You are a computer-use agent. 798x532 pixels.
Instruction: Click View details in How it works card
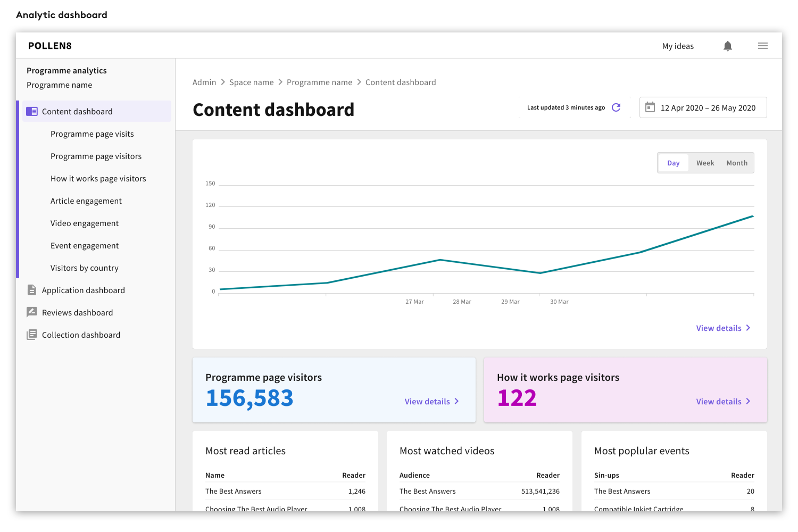pyautogui.click(x=718, y=402)
